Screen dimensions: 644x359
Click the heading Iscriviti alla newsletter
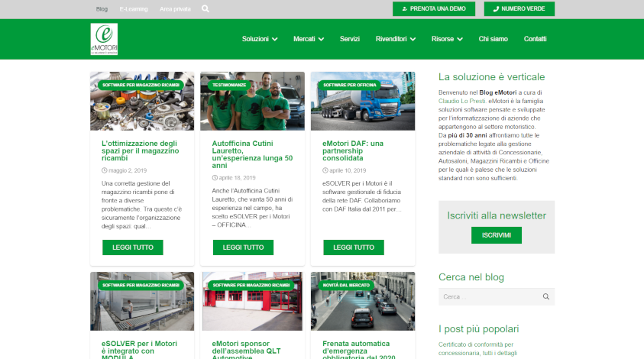(497, 215)
